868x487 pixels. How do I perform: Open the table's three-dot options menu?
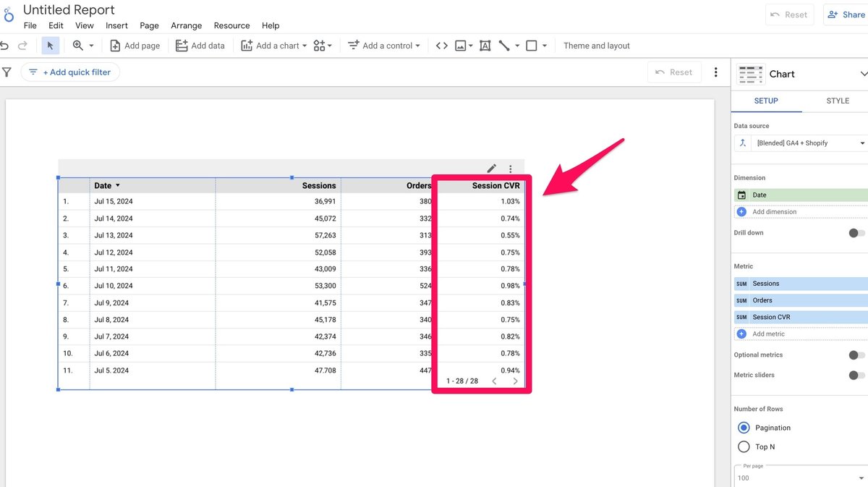coord(511,169)
